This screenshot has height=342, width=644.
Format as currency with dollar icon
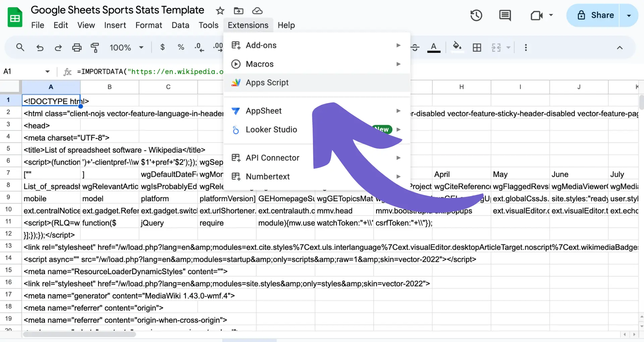coord(162,47)
